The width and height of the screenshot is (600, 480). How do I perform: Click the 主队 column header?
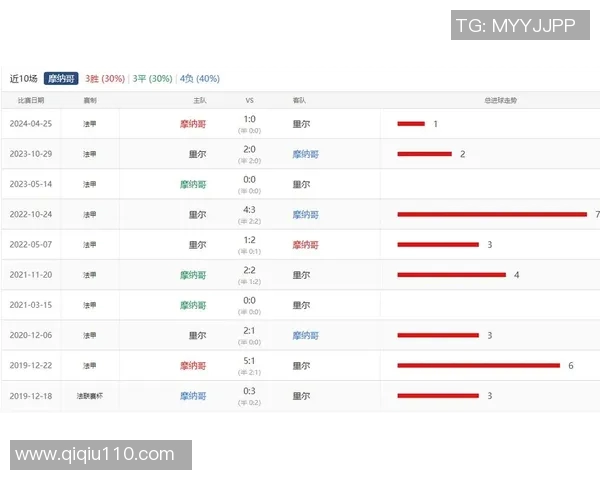tap(200, 100)
